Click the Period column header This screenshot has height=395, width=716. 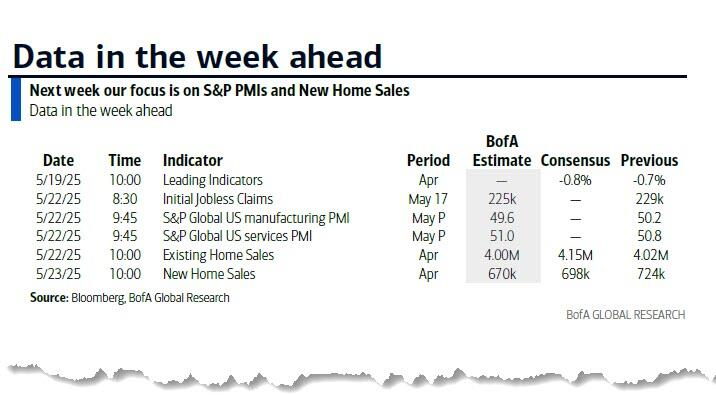tap(428, 160)
